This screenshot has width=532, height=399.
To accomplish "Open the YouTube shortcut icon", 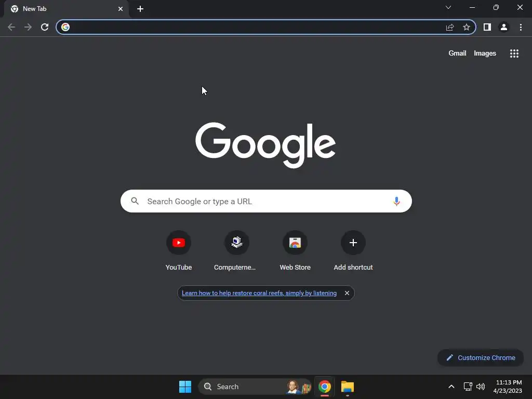I will click(x=179, y=243).
